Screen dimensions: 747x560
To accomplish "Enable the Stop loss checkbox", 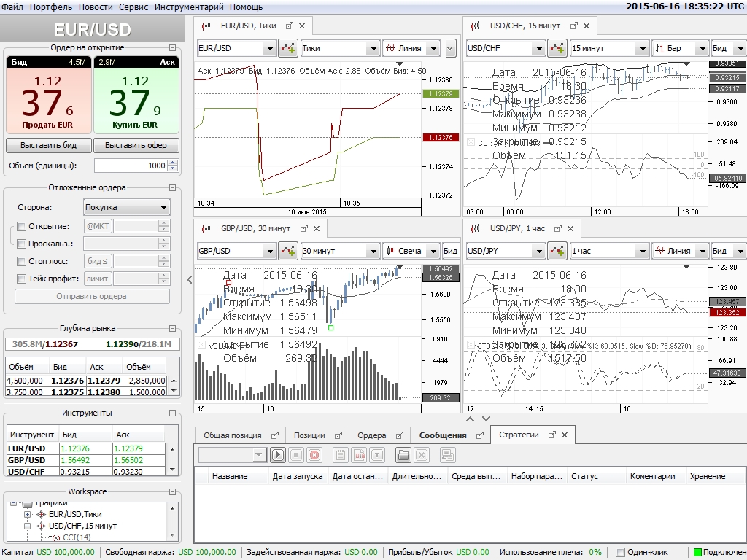I will click(21, 261).
